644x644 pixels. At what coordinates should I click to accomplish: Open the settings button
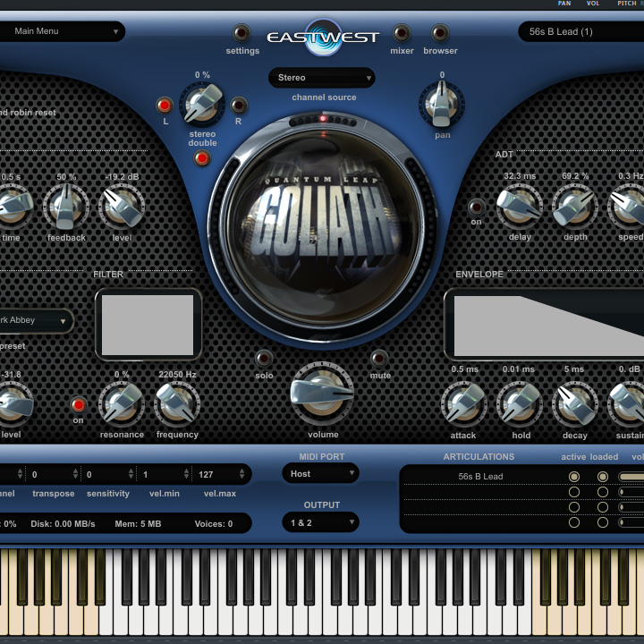(x=241, y=34)
